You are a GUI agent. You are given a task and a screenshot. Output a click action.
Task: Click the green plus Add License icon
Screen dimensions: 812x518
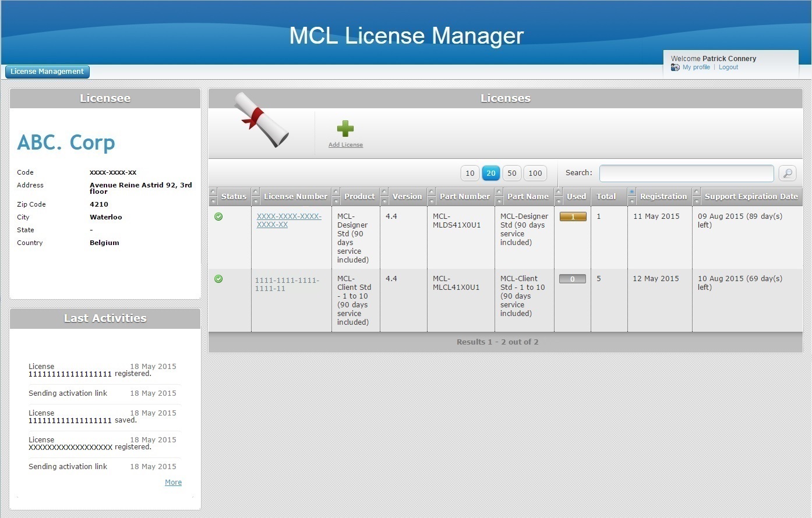[x=345, y=129]
